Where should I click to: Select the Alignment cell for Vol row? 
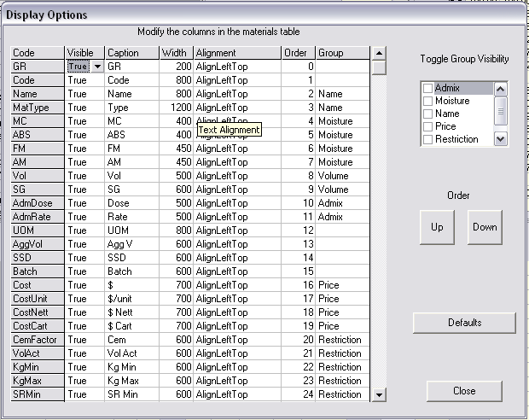(237, 176)
